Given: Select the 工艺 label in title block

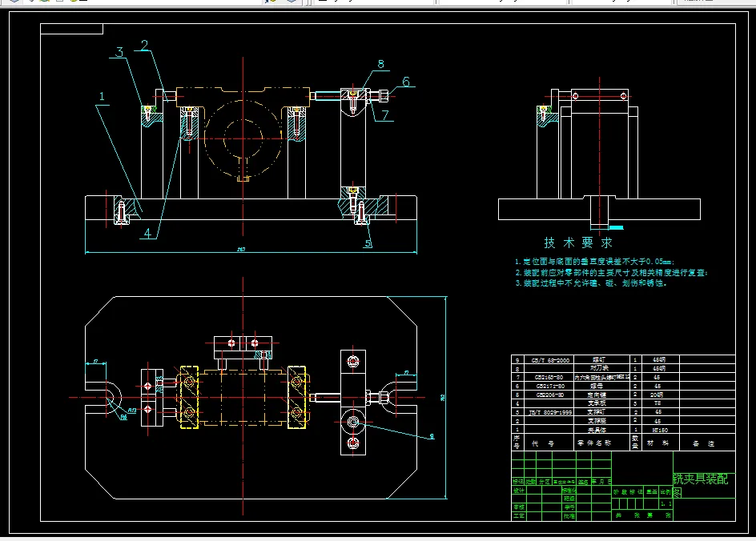Looking at the screenshot, I should click(519, 516).
